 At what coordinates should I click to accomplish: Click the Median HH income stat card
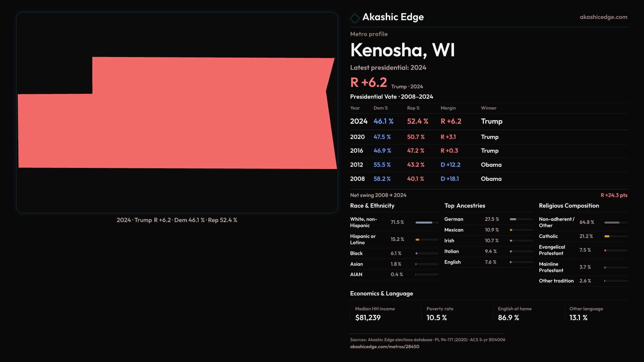[385, 314]
